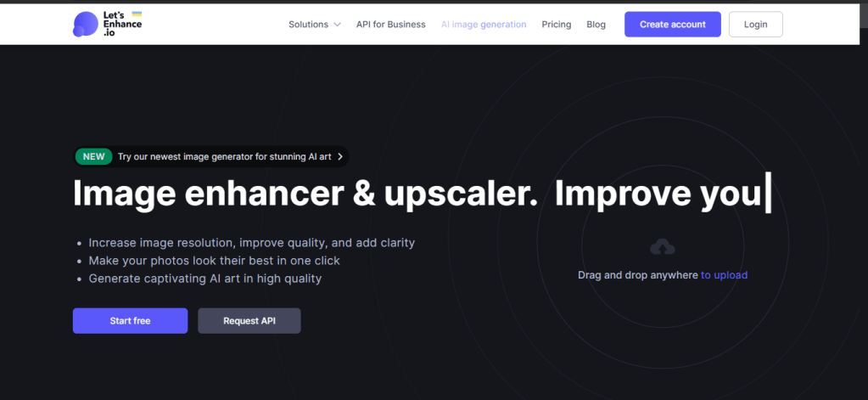
Task: Click the 'Image enhancer & upscaler' headline
Action: coord(305,193)
